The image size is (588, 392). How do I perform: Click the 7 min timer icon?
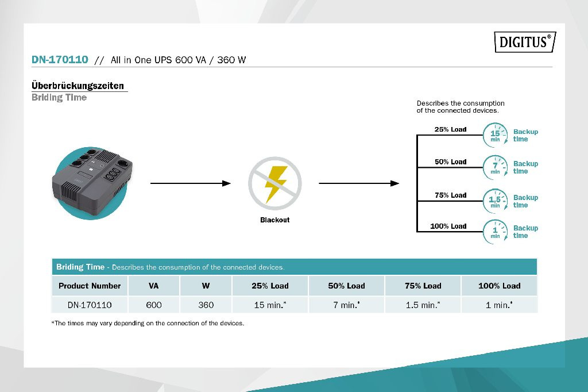coord(495,167)
